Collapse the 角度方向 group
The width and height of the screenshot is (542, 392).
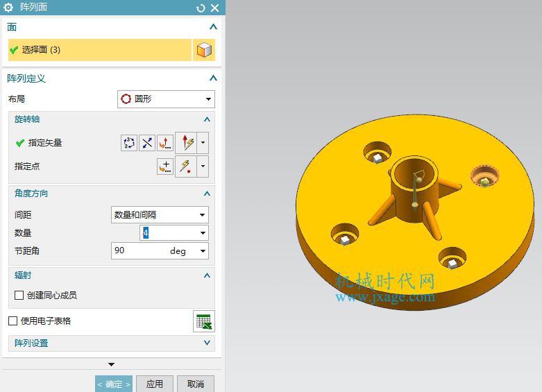207,194
